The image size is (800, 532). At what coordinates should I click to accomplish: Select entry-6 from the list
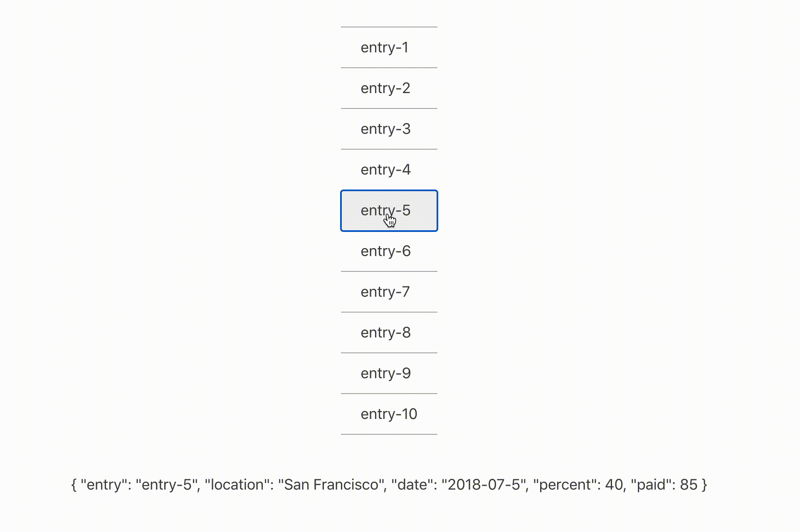(385, 251)
